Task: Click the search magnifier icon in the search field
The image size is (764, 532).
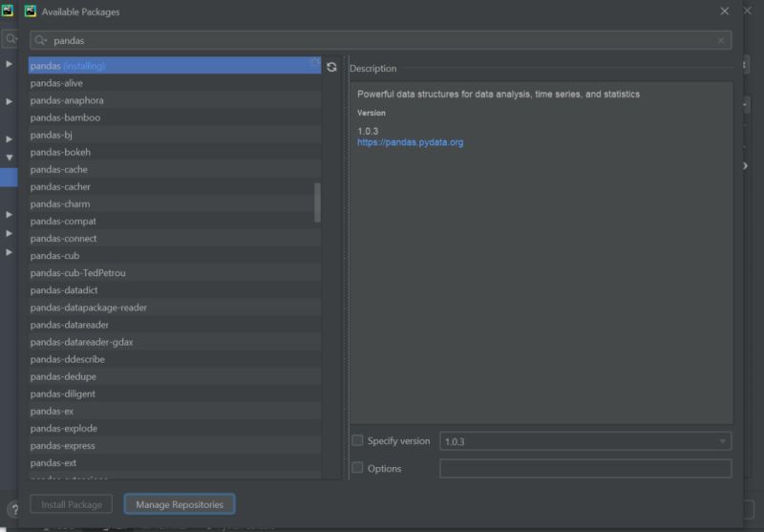Action: pyautogui.click(x=40, y=40)
